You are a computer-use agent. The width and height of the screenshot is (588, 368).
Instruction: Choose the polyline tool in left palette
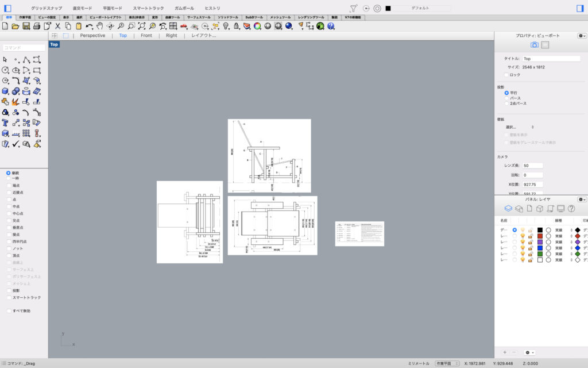coord(26,60)
